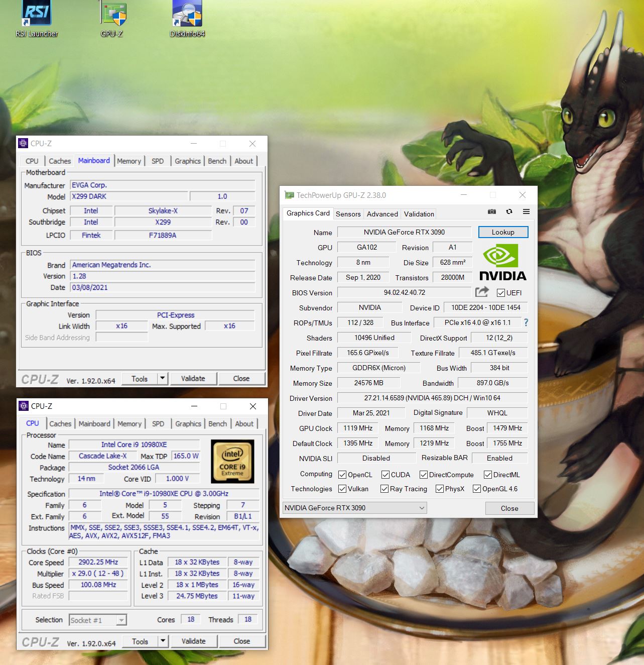Screen dimensions: 644x665
Task: Open the Socket #1 selection dropdown
Action: [x=98, y=620]
